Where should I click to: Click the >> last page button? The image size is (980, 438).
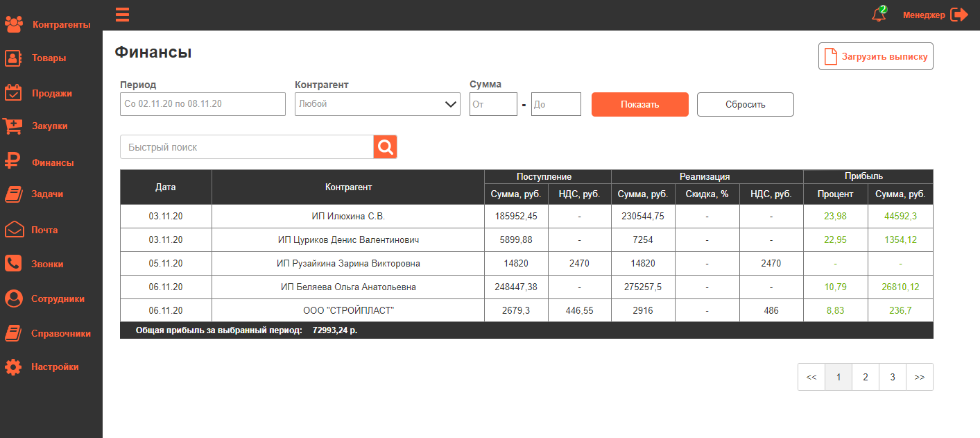tap(920, 377)
